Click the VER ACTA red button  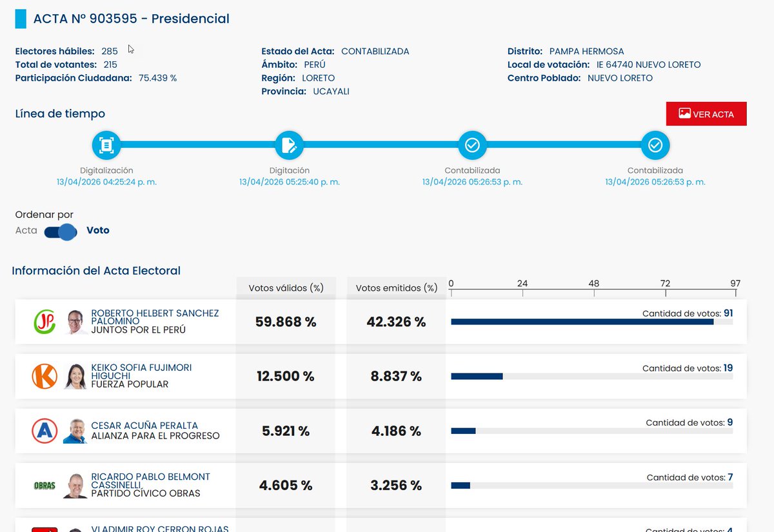706,114
